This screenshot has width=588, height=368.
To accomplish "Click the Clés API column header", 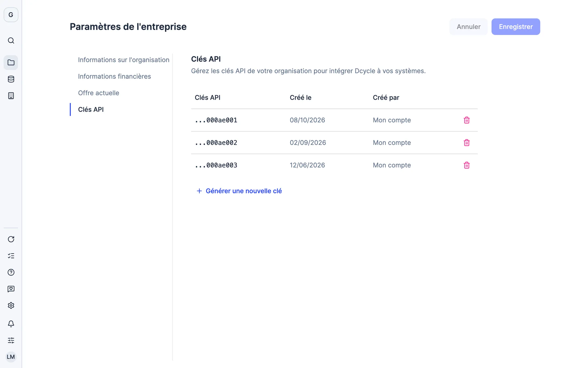I will (207, 97).
